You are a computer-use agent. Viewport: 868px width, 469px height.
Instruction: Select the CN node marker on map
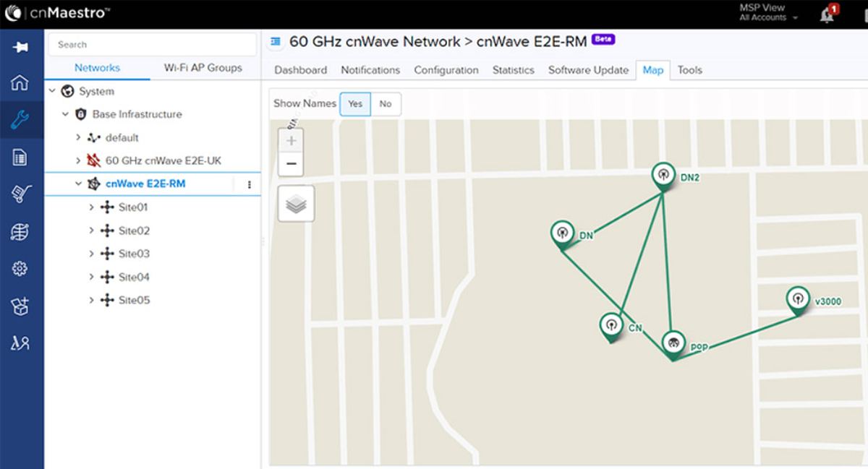click(611, 327)
